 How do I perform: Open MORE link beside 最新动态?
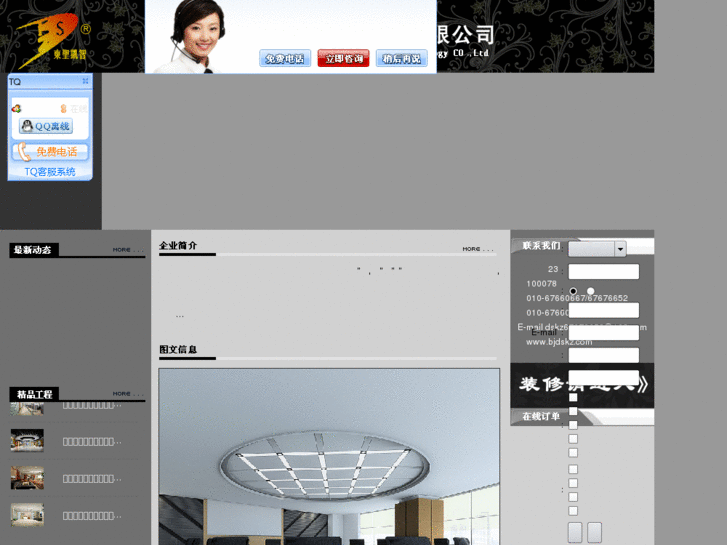tap(127, 250)
